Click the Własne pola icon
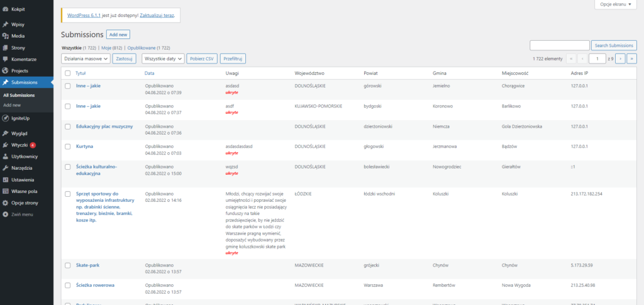The image size is (644, 305). [x=5, y=191]
